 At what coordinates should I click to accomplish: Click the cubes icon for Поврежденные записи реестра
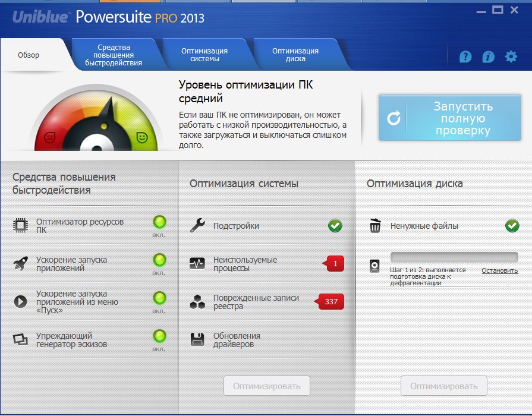coord(197,302)
